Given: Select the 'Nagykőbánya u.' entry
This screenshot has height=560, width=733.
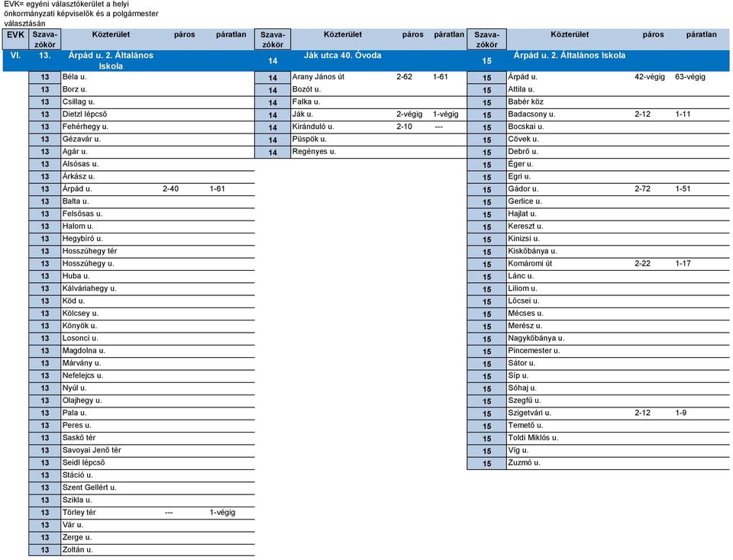Looking at the screenshot, I should pyautogui.click(x=536, y=338).
